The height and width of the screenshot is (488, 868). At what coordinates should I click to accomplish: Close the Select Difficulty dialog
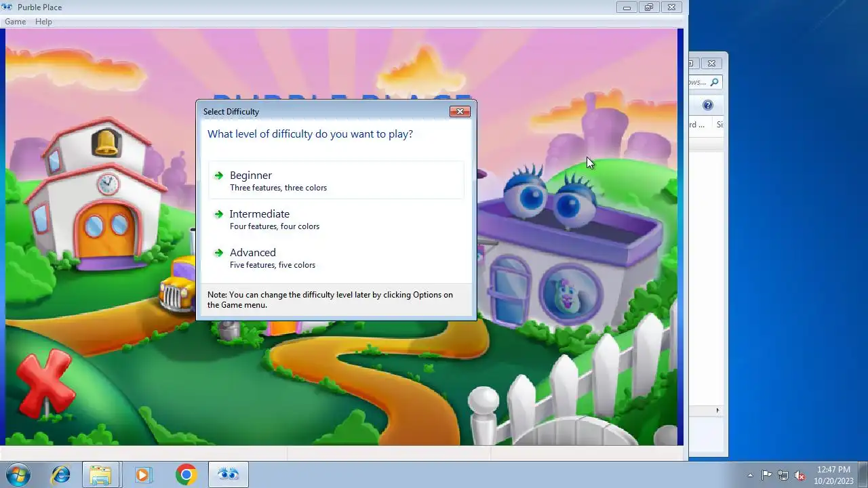point(460,111)
